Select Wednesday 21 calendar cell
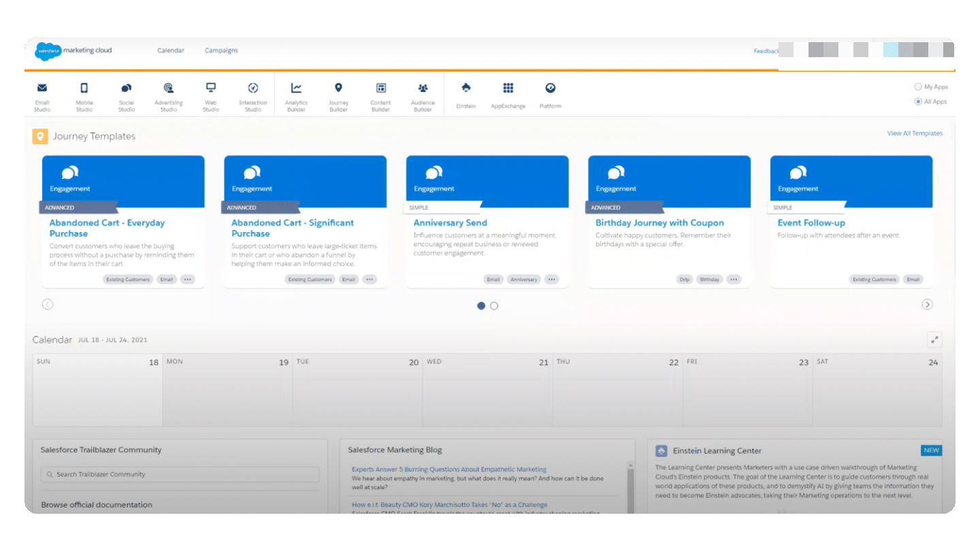 click(487, 390)
